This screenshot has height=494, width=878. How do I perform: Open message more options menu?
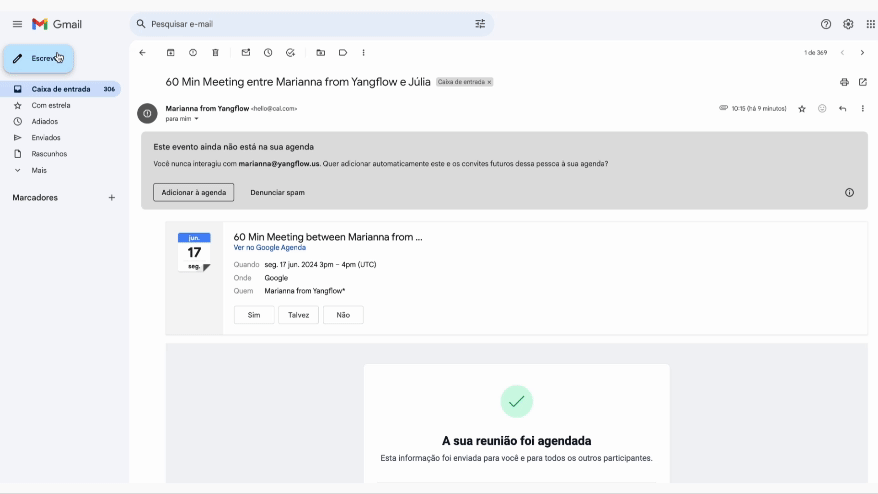(863, 109)
